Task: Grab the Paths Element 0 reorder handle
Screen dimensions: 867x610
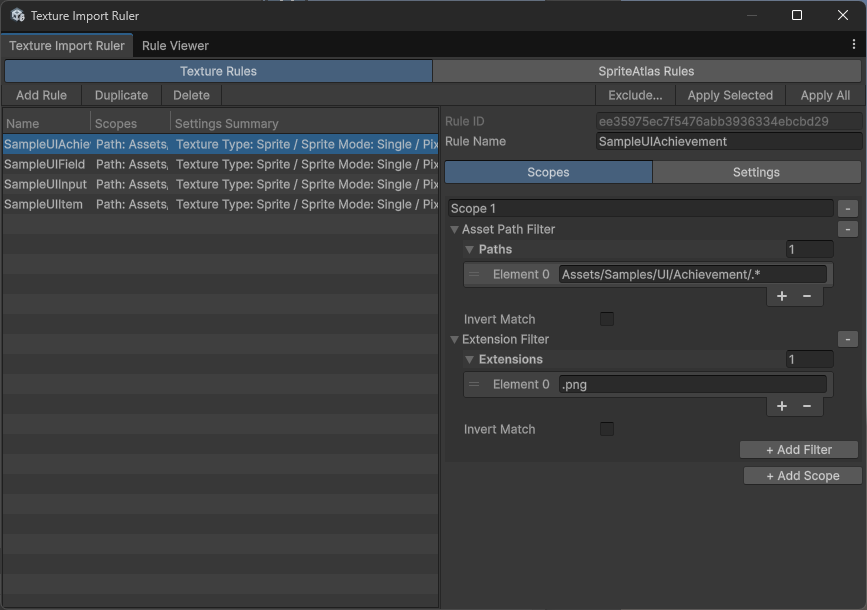Action: click(x=474, y=274)
